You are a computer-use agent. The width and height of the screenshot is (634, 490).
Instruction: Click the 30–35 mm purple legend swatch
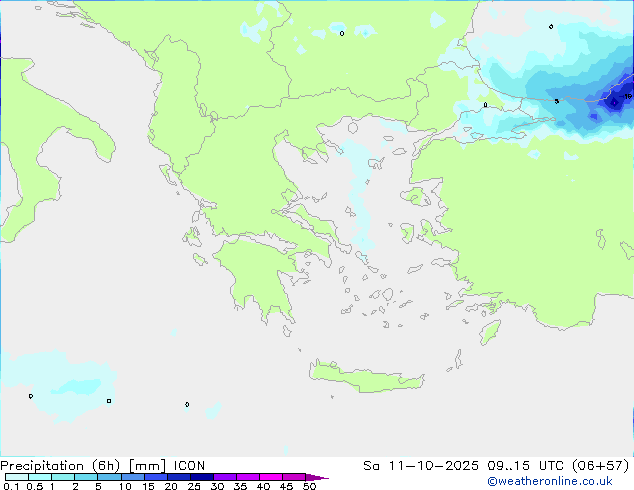click(224, 477)
